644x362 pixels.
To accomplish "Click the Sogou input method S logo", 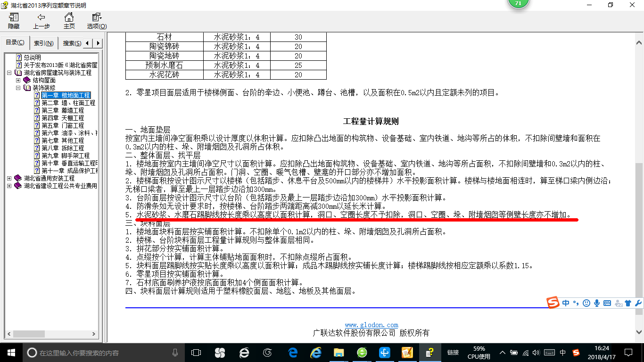I will [553, 303].
